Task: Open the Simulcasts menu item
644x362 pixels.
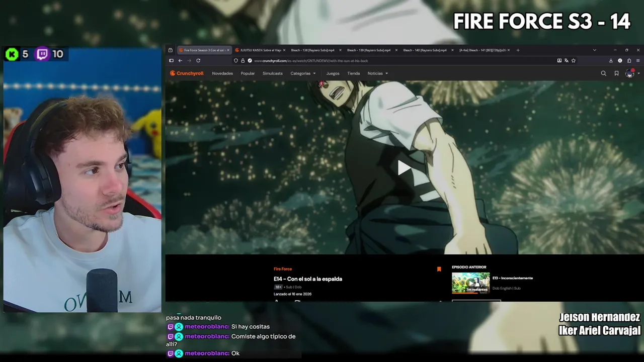Action: pos(273,73)
